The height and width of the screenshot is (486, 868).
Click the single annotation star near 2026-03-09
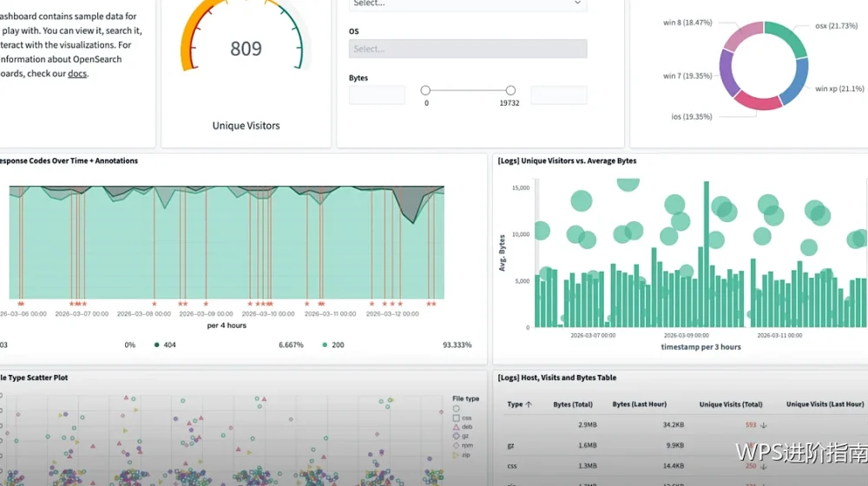[206, 304]
